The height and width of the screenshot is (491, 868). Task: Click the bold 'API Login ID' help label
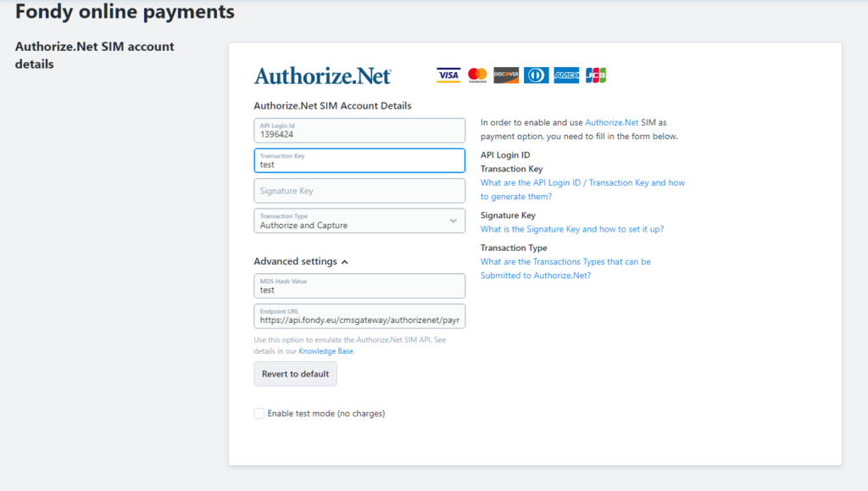click(505, 155)
